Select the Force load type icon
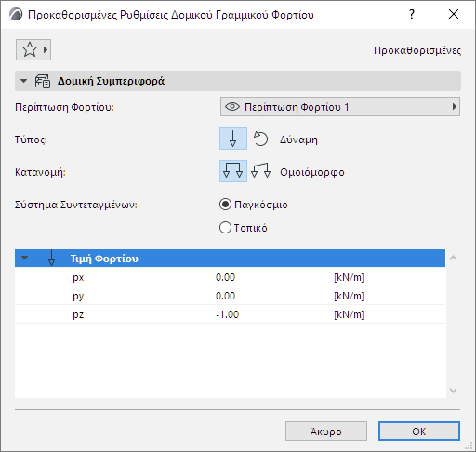Viewport: 476px width, 452px height. coord(233,139)
